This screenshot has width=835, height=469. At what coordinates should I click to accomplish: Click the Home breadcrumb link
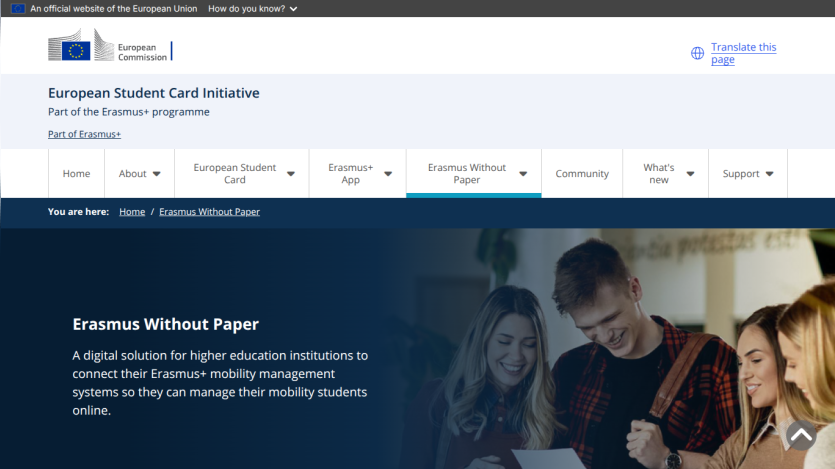(132, 212)
